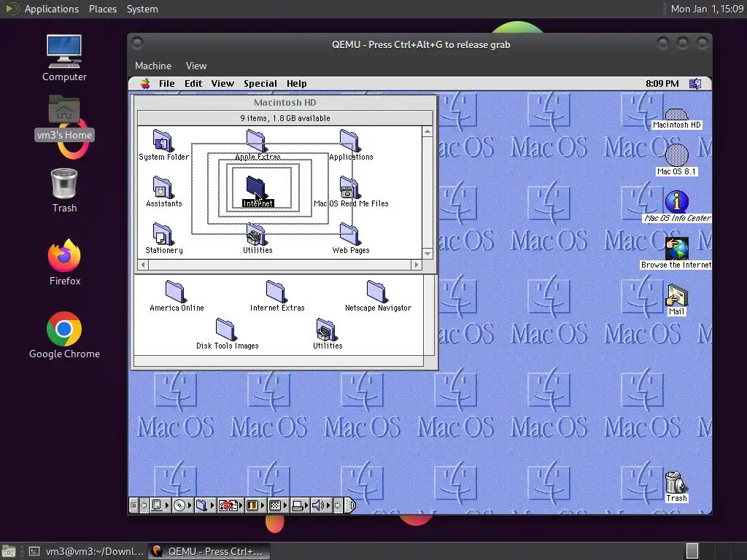Launch Firefox from the desktop

64,262
